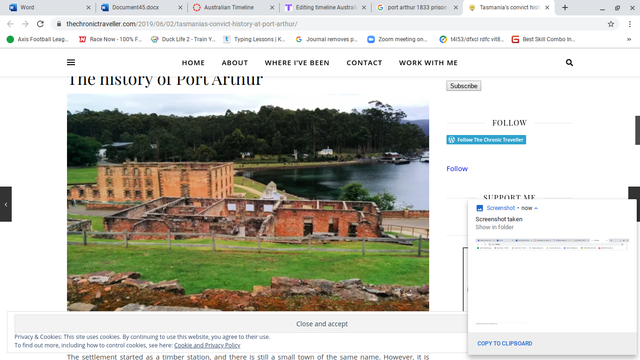Open t4l53/dfxcl bookmark

click(471, 39)
